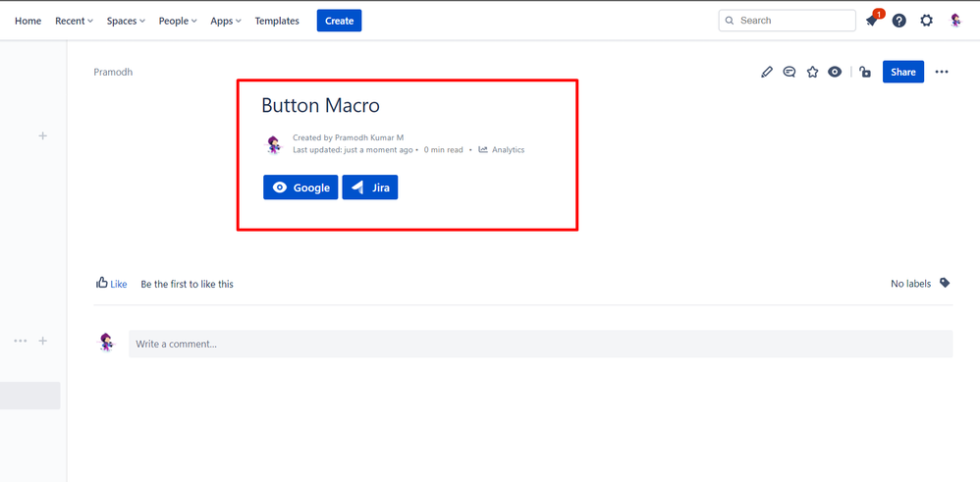Click the Jira macro button
The image size is (980, 482).
tap(370, 187)
